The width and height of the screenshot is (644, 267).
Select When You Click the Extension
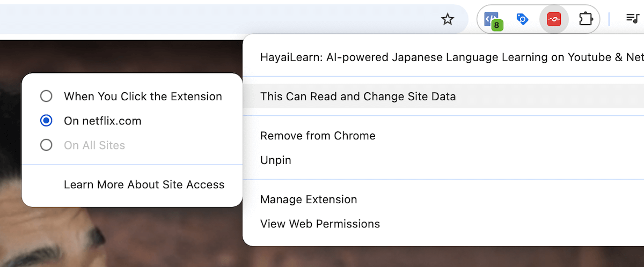click(x=131, y=97)
